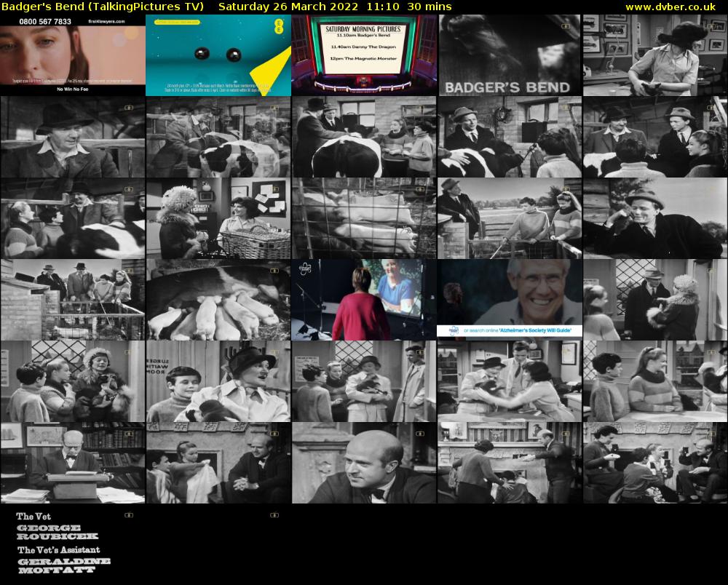The height and width of the screenshot is (585, 728).
Task: Click the "12pm The Magnetic Monster" listing
Action: [x=363, y=58]
